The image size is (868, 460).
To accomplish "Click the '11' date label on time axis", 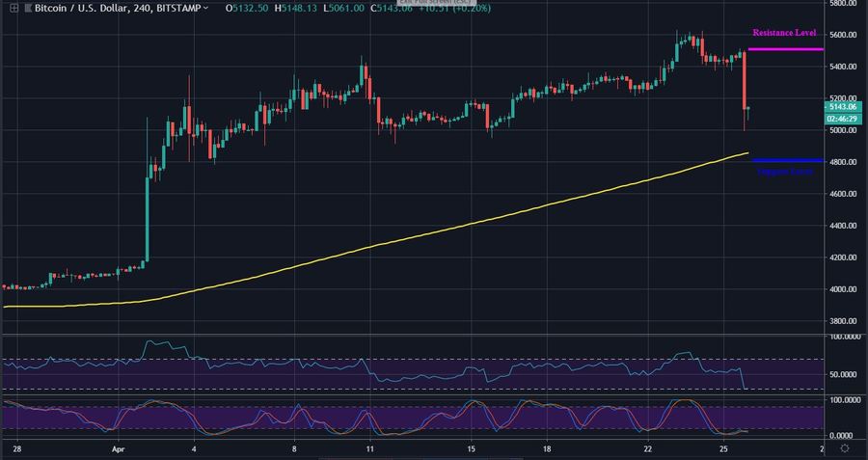I will [369, 449].
